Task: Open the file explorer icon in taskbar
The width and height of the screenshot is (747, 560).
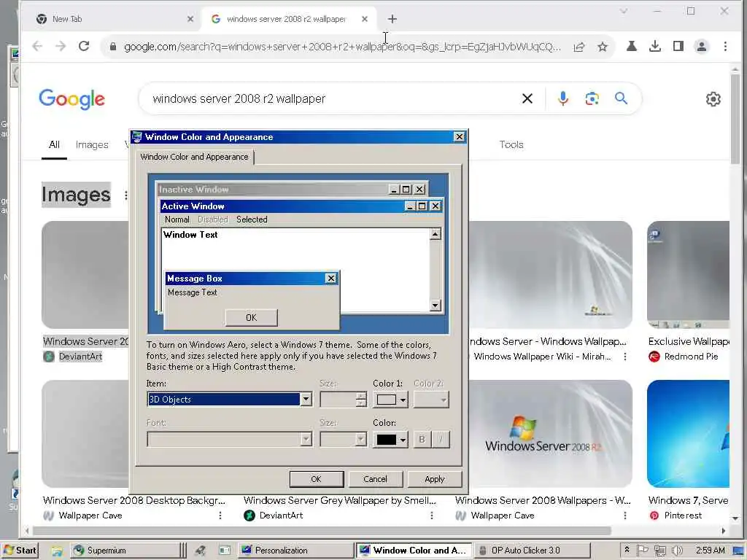Action: [57, 551]
